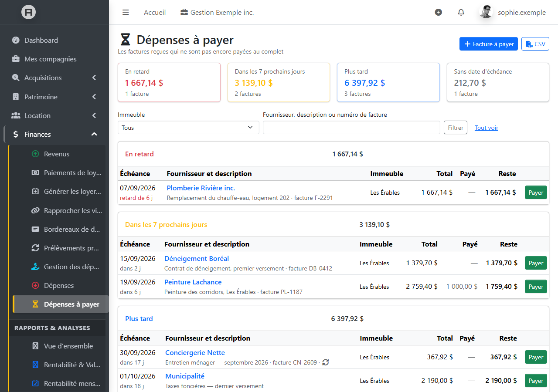Click the Facture à payer button

(x=489, y=44)
